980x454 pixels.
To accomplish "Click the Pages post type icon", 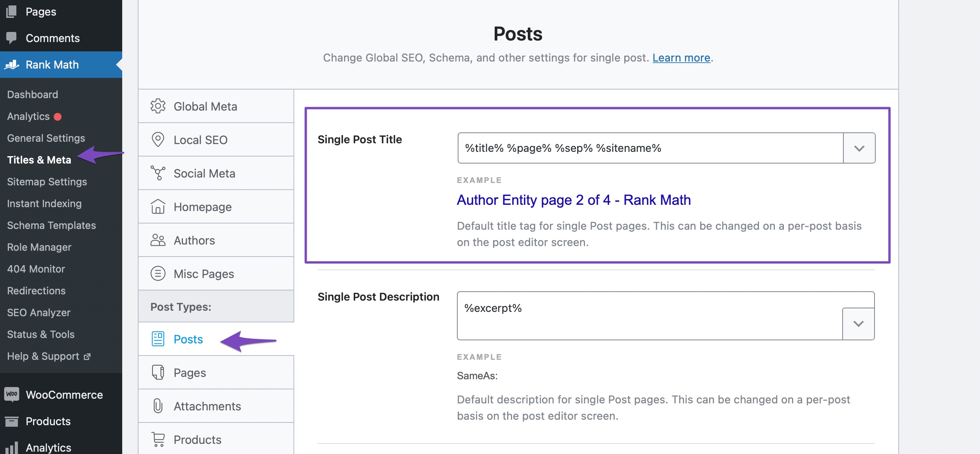I will coord(158,373).
